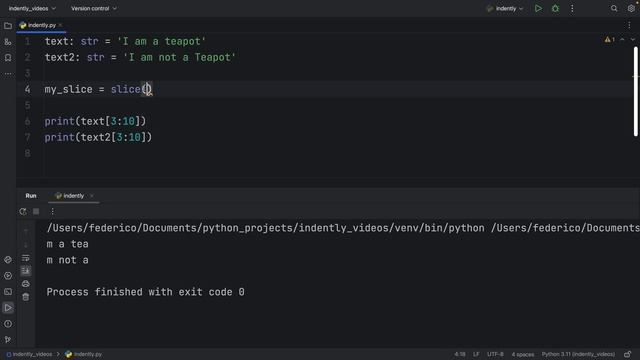Toggle read-only lock icon in status bar
Image resolution: width=640 pixels, height=360 pixels.
click(x=627, y=354)
